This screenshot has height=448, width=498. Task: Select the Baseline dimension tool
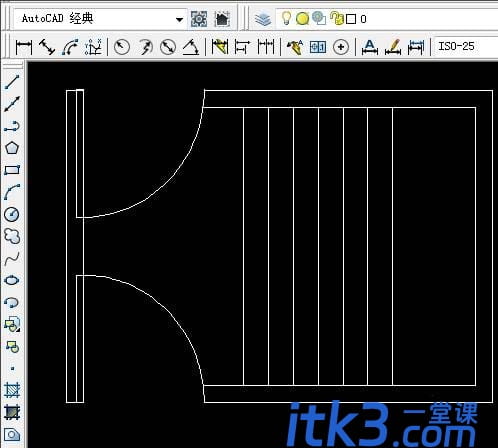tap(242, 47)
